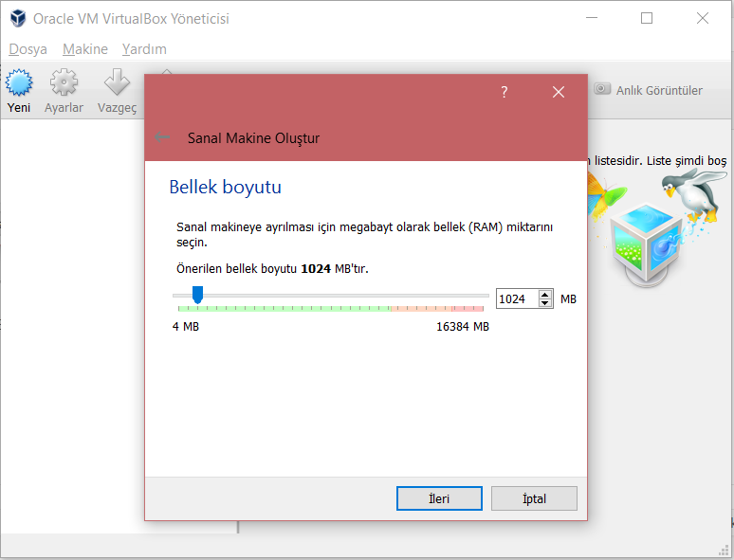Viewport: 734px width, 560px height.
Task: Open Anlık Görüntüler snapshots button
Action: (649, 90)
